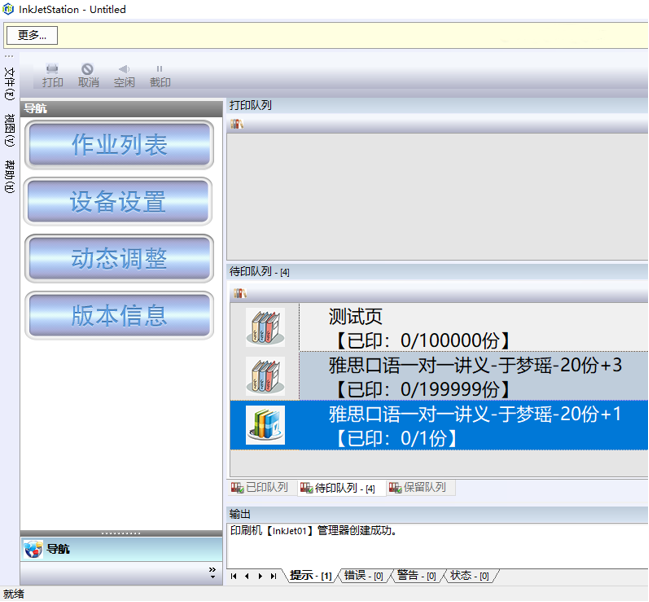Click the books icon in 待印队列 header
Screen dimensions: 649x602
240,293
